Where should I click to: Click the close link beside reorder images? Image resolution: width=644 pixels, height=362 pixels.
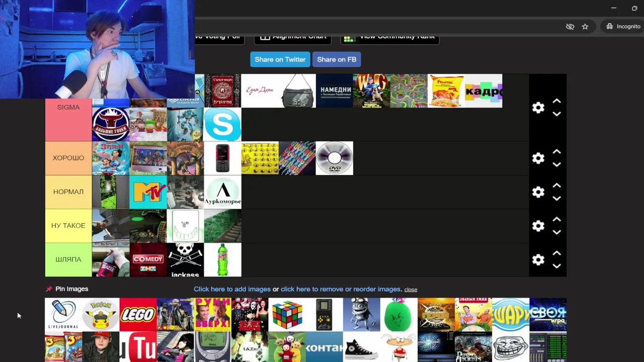pyautogui.click(x=411, y=290)
